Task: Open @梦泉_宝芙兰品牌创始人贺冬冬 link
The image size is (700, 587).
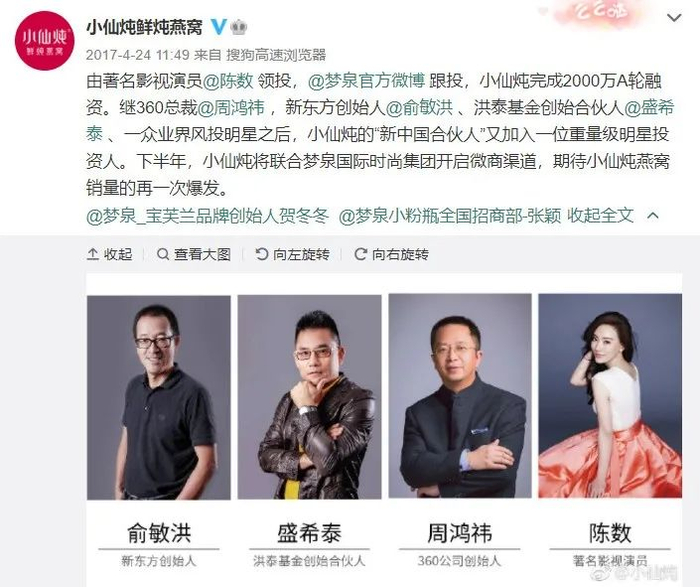Action: [208, 216]
